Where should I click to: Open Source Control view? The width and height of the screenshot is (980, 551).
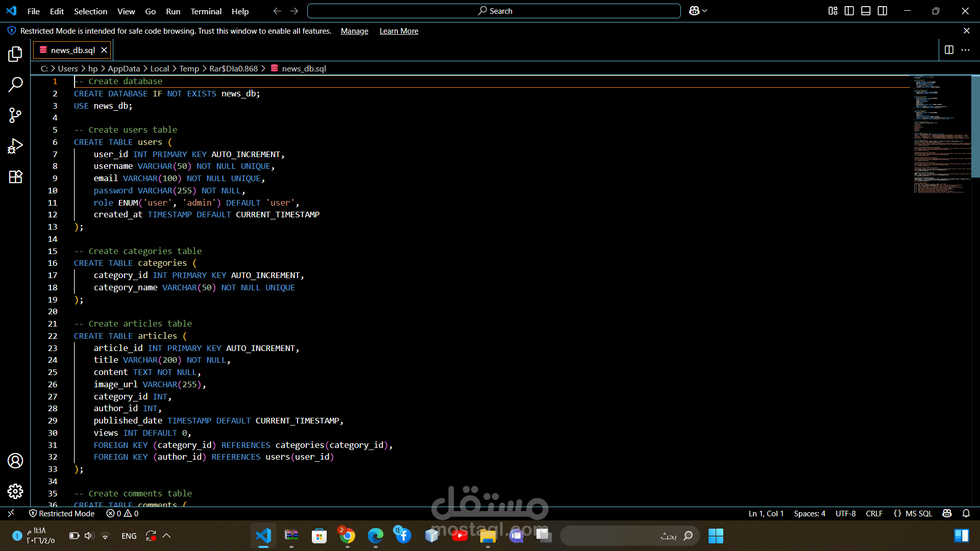tap(15, 115)
